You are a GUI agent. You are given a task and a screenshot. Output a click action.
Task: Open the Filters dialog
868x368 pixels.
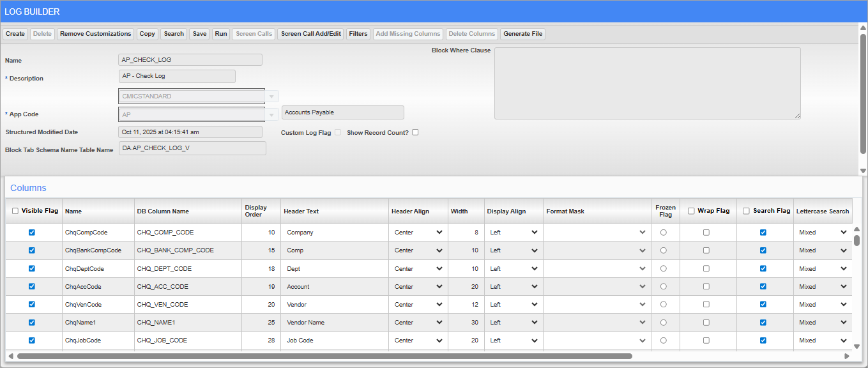click(358, 33)
